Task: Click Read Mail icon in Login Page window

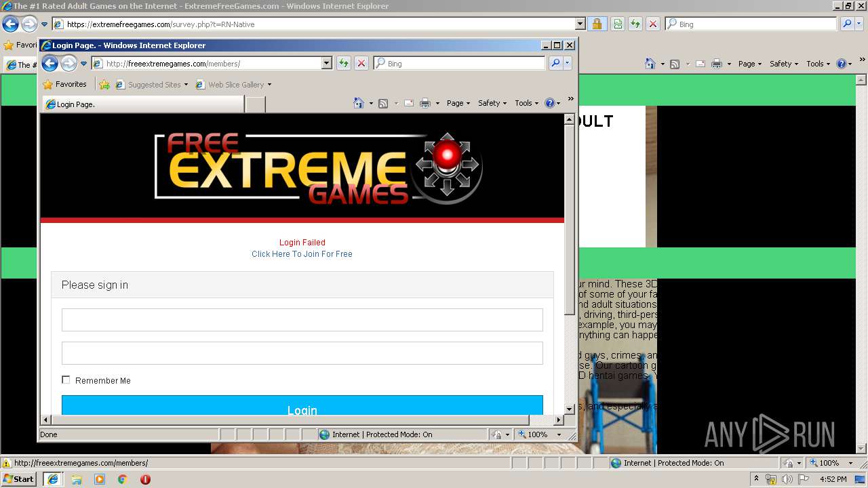Action: pyautogui.click(x=408, y=103)
